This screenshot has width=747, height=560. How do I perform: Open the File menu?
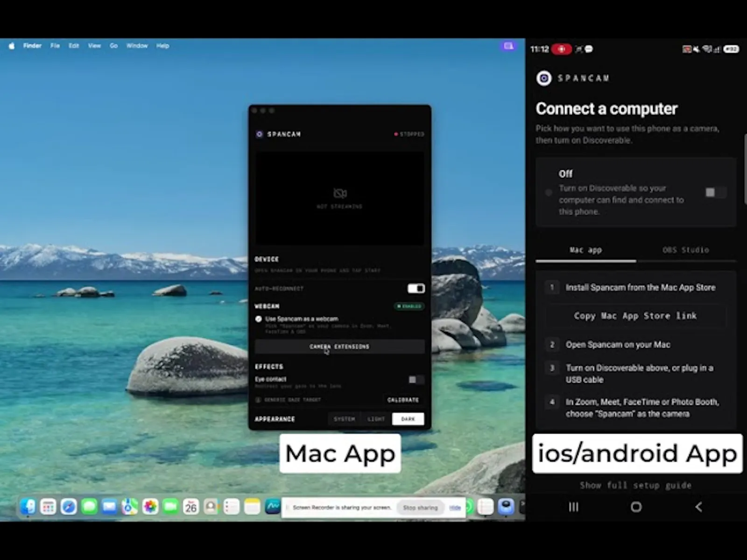[55, 46]
